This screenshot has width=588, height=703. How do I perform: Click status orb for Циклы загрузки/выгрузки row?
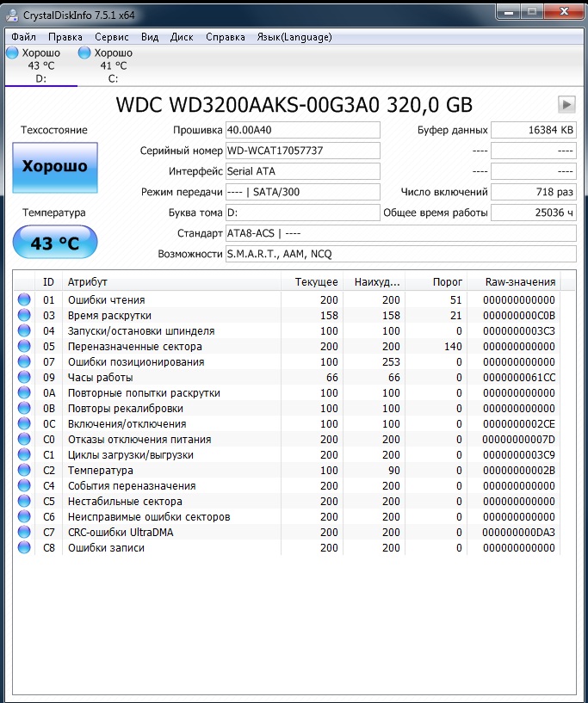(x=24, y=454)
